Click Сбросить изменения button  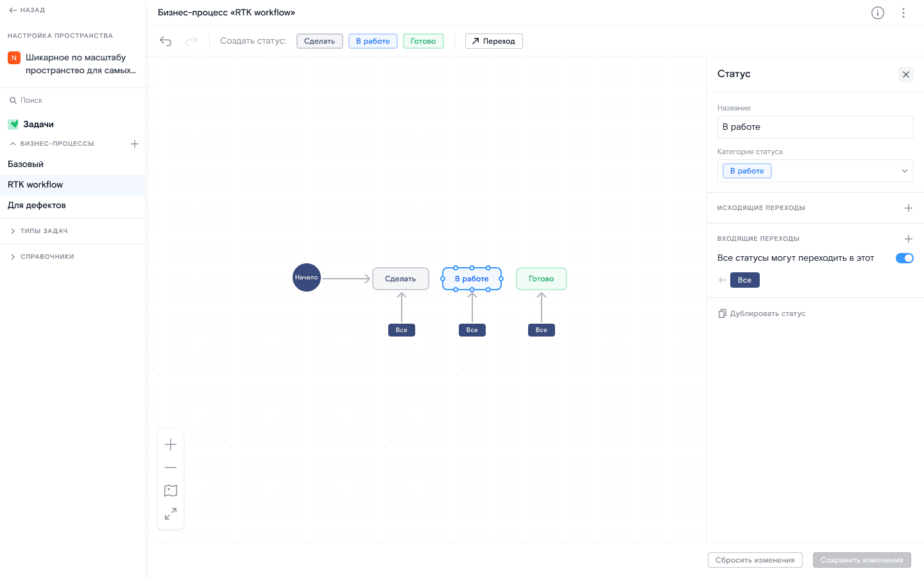point(755,560)
